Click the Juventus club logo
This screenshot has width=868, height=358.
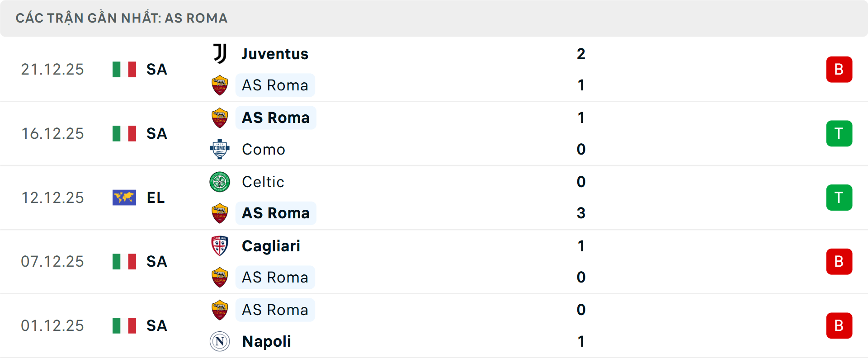220,53
